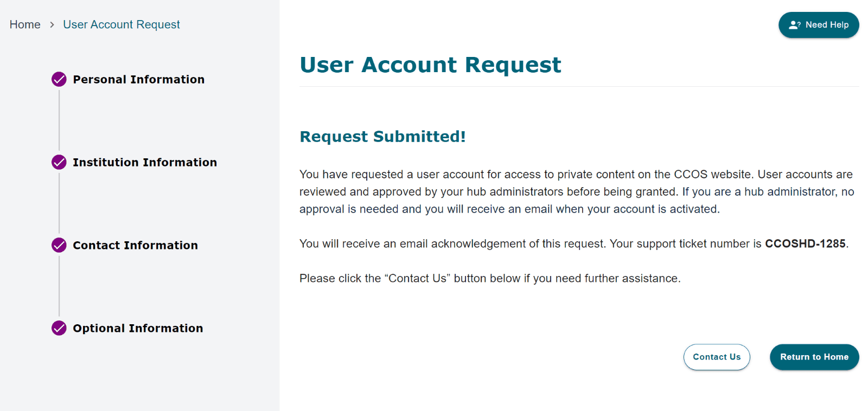Click the Optional Information checkmark icon

point(59,328)
